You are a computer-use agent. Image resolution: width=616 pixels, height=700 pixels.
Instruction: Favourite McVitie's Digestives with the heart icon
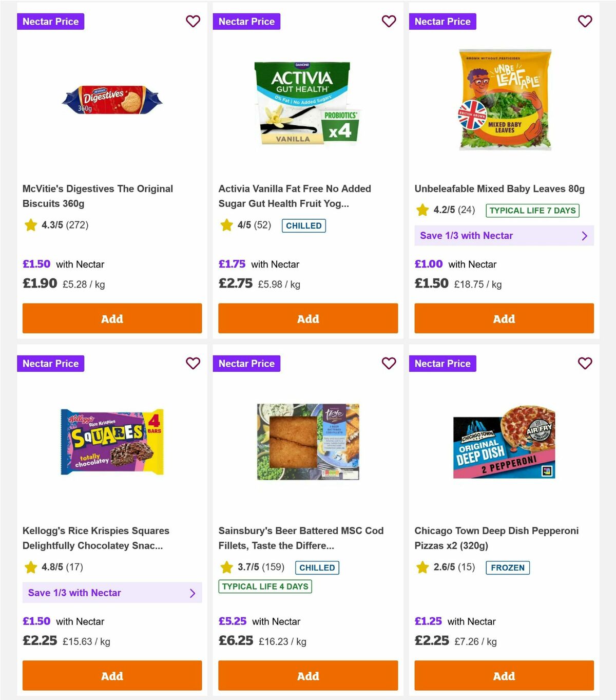(193, 21)
